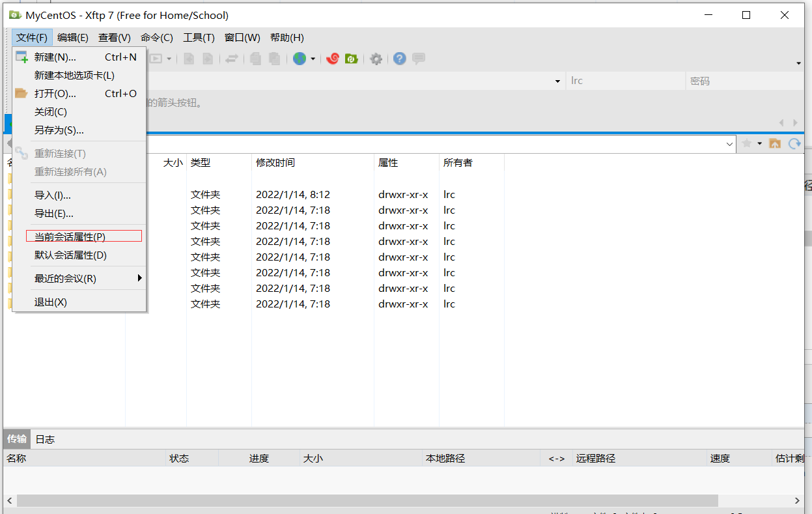Switch to the 传输 tab
Screen dimensions: 812x514
coord(17,439)
